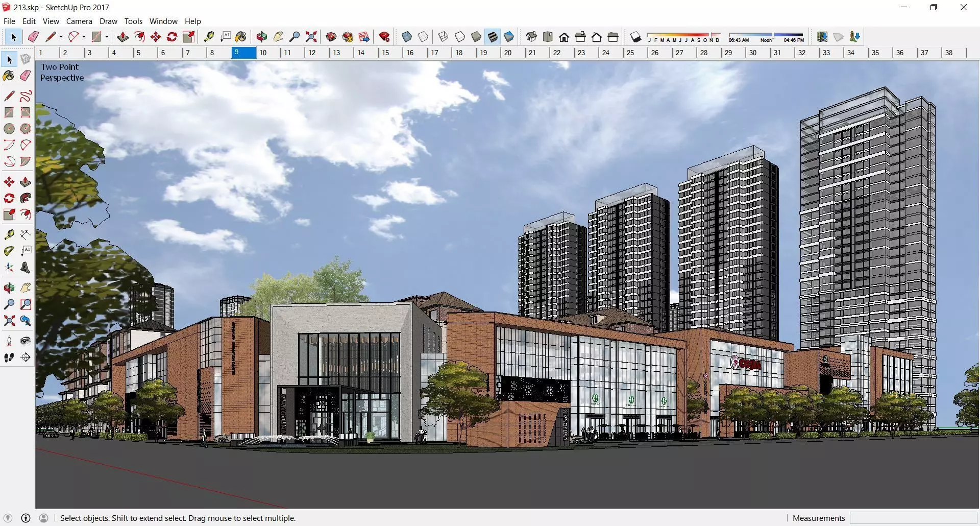Enable Hidden Line face style
The width and height of the screenshot is (980, 526).
click(460, 37)
